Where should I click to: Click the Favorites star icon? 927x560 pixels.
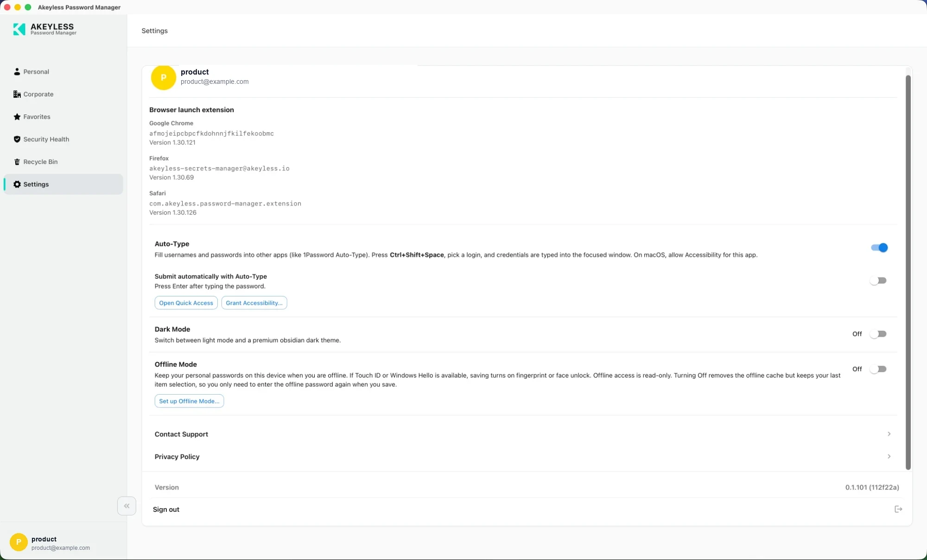[17, 117]
